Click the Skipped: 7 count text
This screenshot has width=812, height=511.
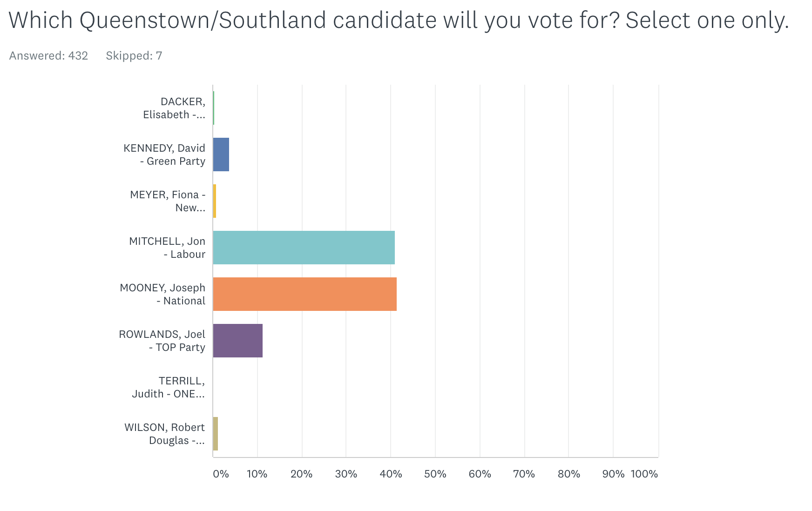pos(134,56)
